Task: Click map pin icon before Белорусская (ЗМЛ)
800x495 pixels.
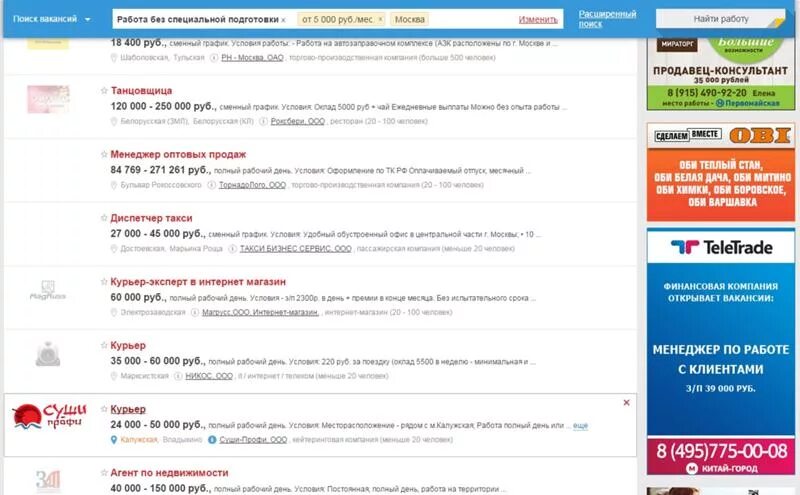Action: pos(114,121)
